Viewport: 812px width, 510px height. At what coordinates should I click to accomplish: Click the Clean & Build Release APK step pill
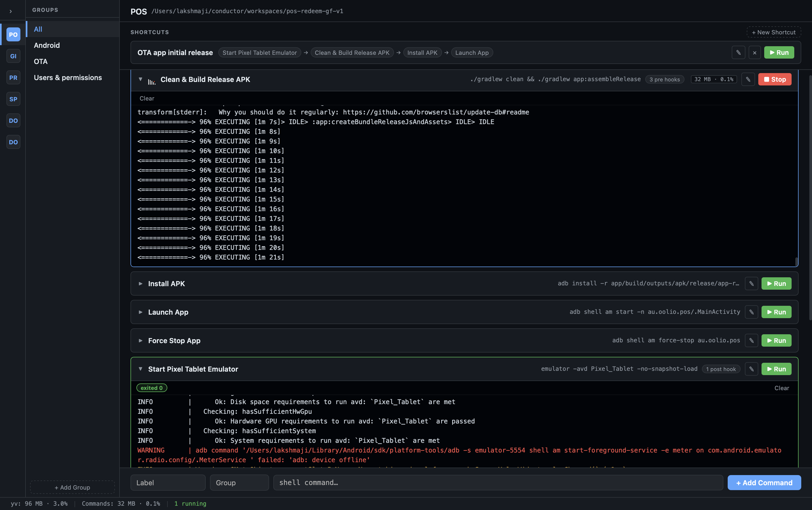(x=352, y=53)
